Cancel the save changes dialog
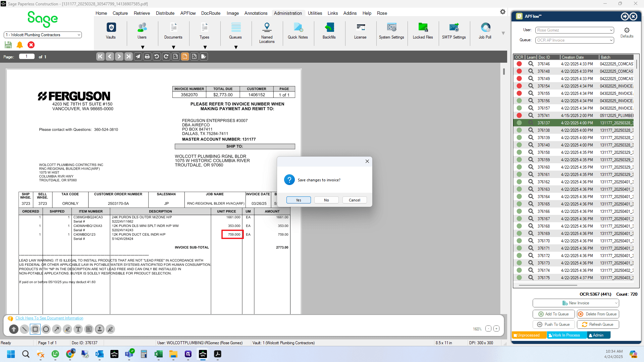Image resolution: width=644 pixels, height=362 pixels. pos(355,200)
